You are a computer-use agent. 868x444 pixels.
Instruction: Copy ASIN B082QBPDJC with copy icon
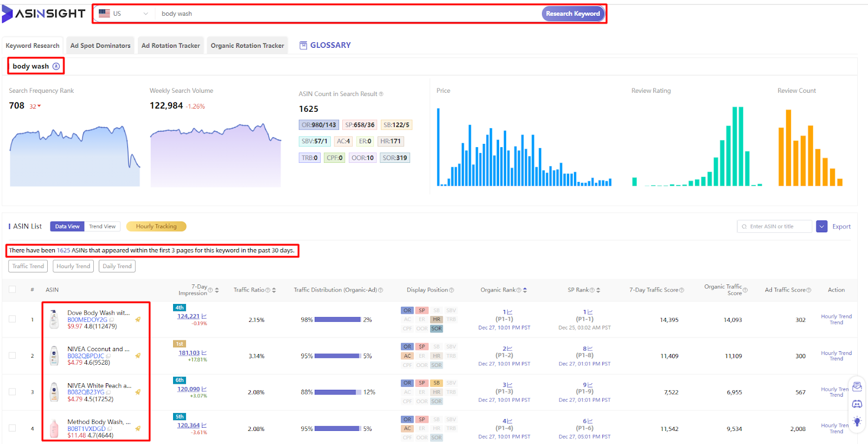point(108,356)
